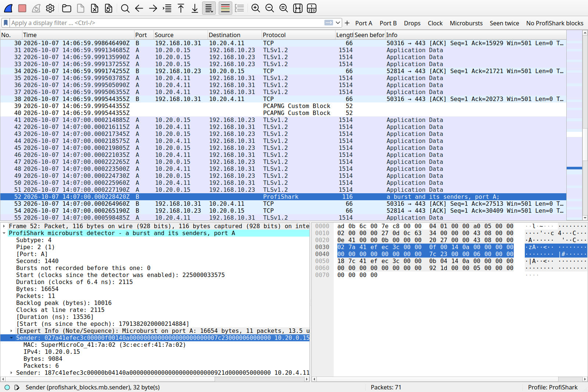Open a capture file with folder icon
The image size is (588, 392).
[x=67, y=8]
